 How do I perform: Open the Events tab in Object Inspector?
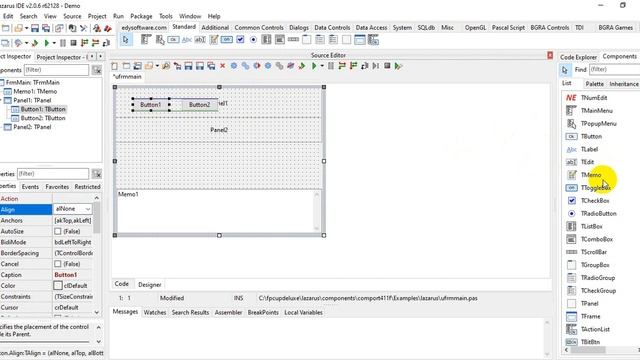click(x=30, y=187)
